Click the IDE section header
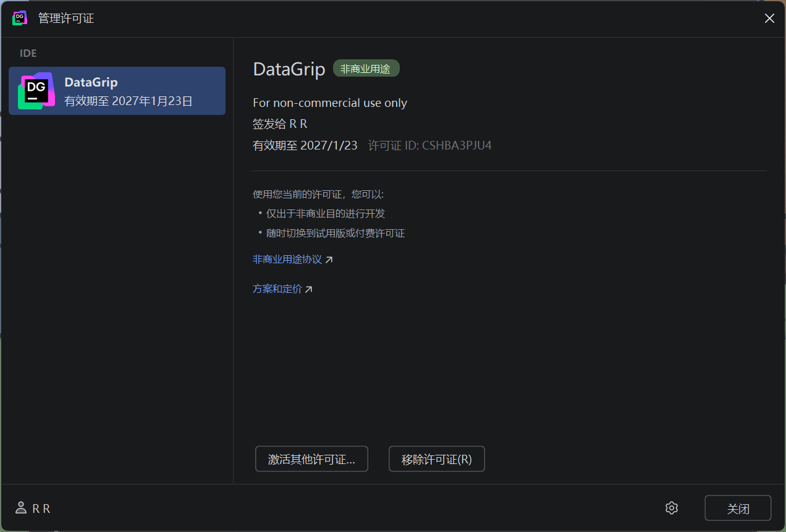The height and width of the screenshot is (532, 786). click(x=28, y=53)
